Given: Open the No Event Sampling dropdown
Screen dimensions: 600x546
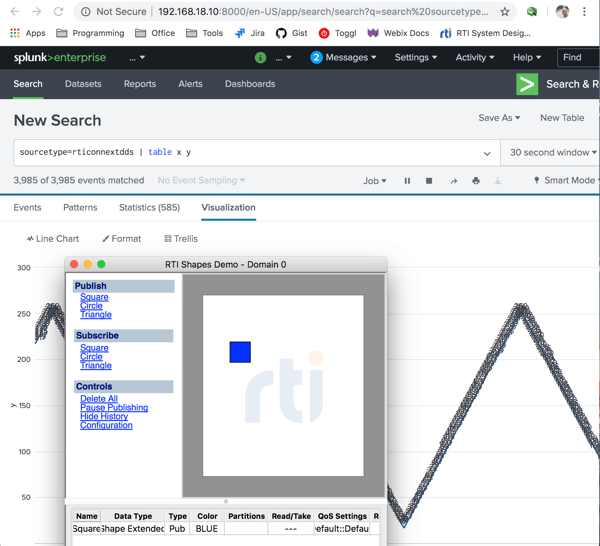Looking at the screenshot, I should (201, 180).
